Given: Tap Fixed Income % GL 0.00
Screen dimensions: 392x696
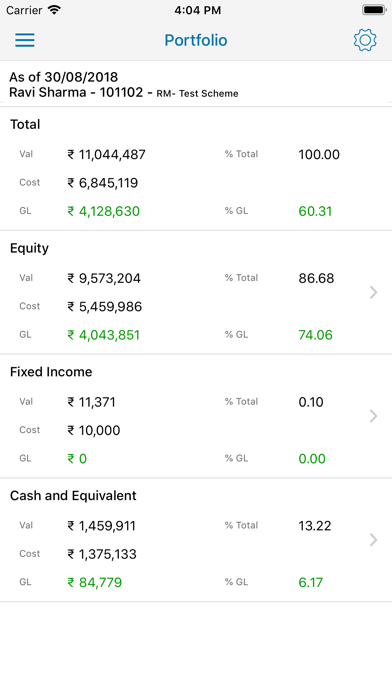Looking at the screenshot, I should [x=312, y=459].
